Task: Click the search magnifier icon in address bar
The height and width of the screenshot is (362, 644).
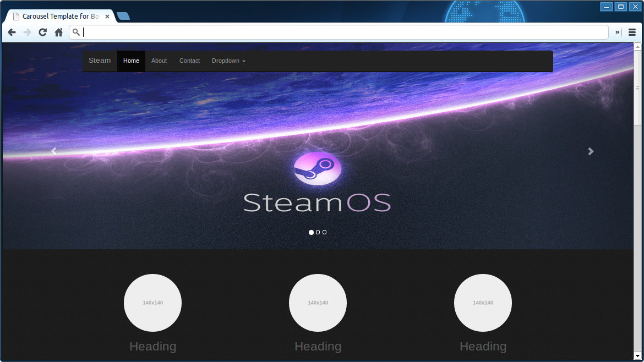Action: pos(76,32)
